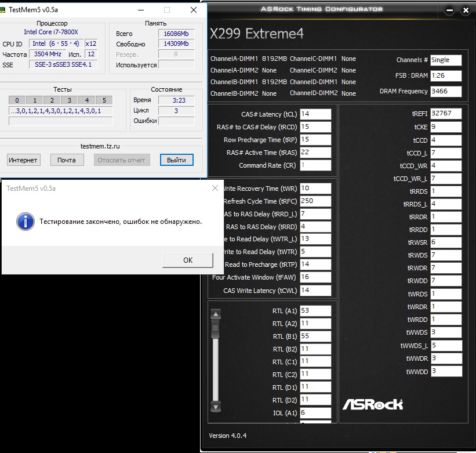476x453 pixels.
Task: Close the TestMem5 message dialog with X
Action: 215,189
